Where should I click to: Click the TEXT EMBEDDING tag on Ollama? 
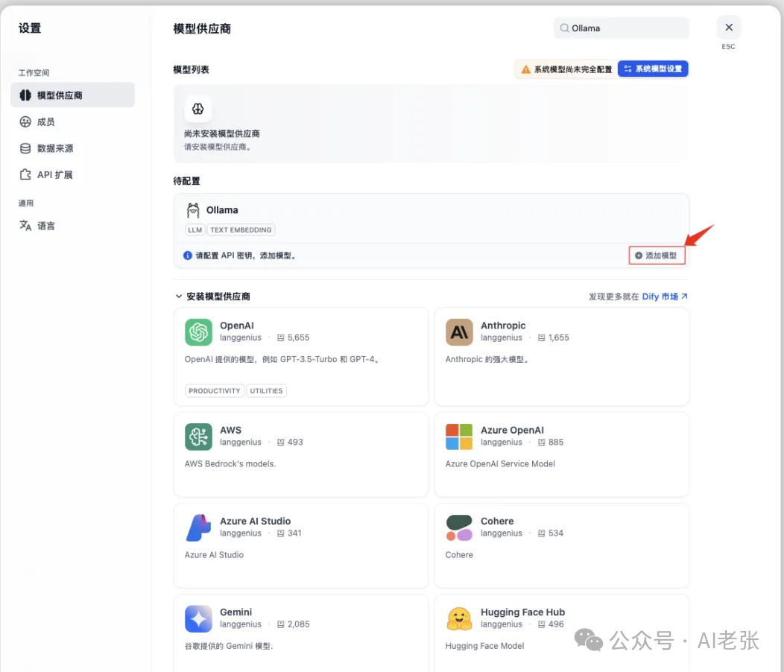(x=241, y=230)
